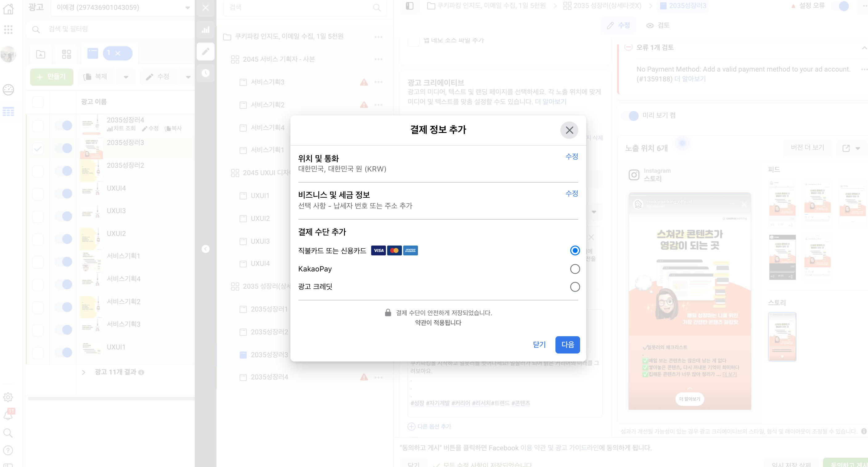The width and height of the screenshot is (868, 467).
Task: Edit 비즈니스 및 세금 정보 via 수정 link
Action: 571,193
